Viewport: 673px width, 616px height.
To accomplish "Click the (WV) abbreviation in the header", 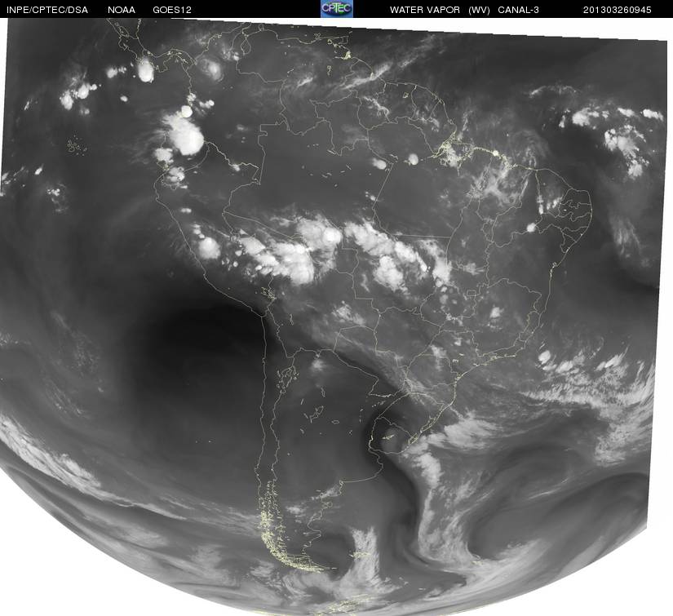I will pyautogui.click(x=479, y=10).
